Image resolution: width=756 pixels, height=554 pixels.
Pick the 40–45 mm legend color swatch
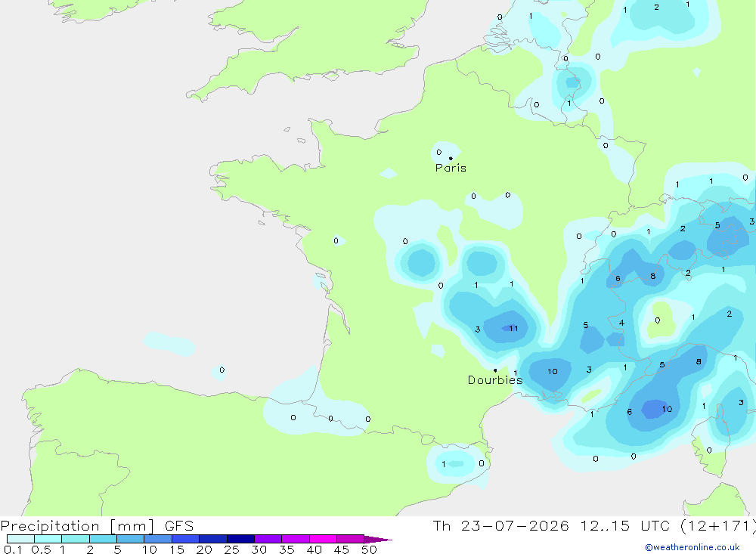[323, 539]
